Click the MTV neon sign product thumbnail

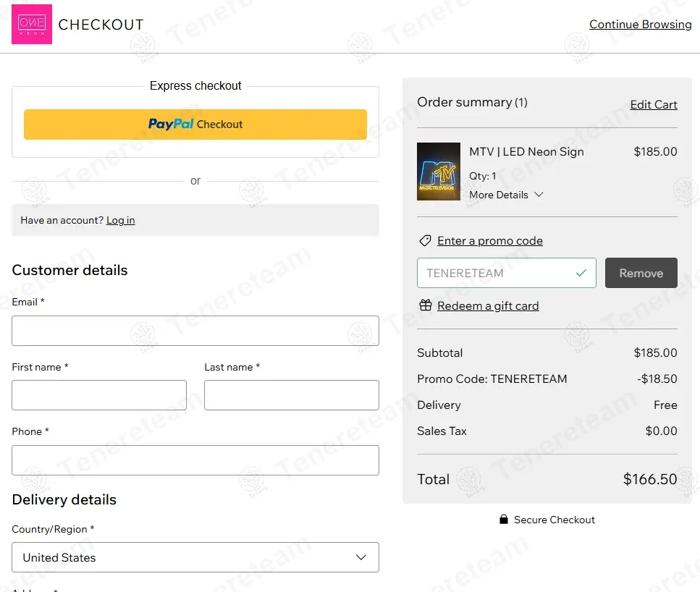pyautogui.click(x=439, y=172)
